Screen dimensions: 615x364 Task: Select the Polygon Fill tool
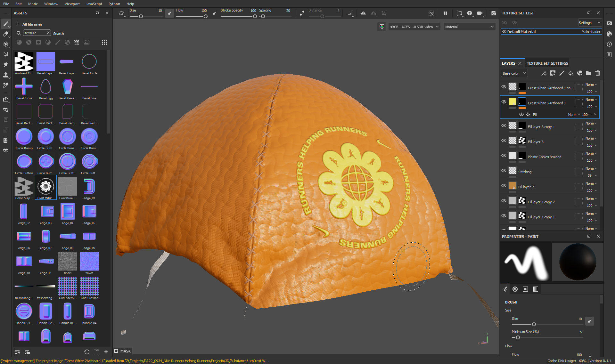tap(5, 54)
